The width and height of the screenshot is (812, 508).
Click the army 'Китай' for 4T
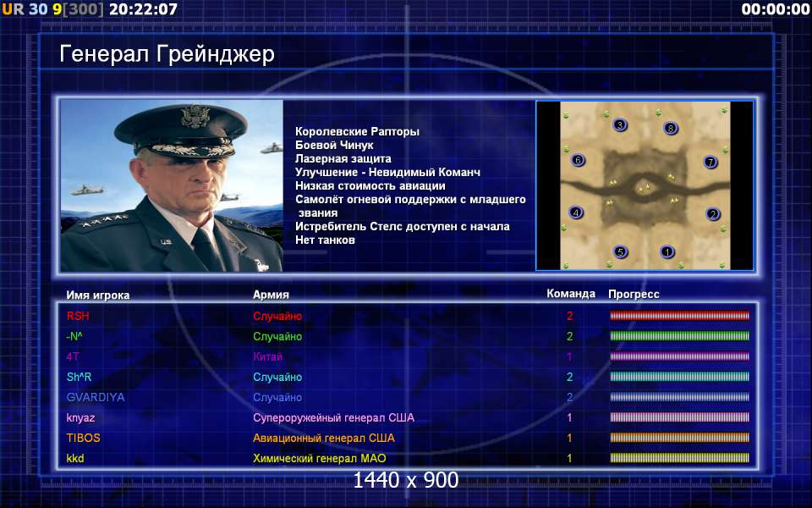pos(268,356)
